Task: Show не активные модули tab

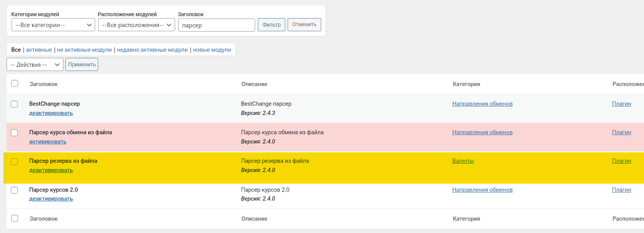Action: [x=84, y=50]
